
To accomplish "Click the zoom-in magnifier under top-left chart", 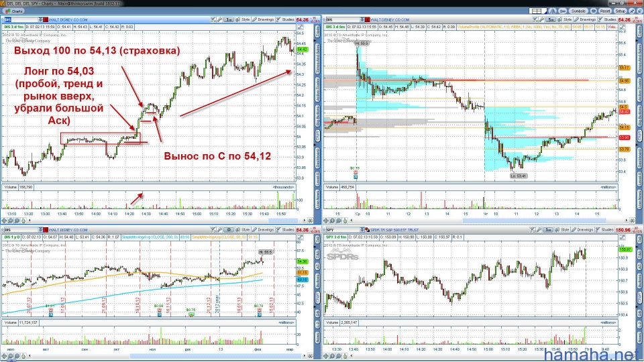I will click(x=11, y=221).
